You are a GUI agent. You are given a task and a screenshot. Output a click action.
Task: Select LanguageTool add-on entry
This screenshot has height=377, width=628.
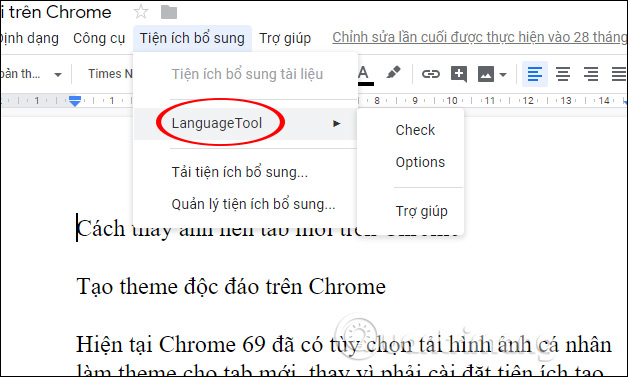[x=245, y=123]
